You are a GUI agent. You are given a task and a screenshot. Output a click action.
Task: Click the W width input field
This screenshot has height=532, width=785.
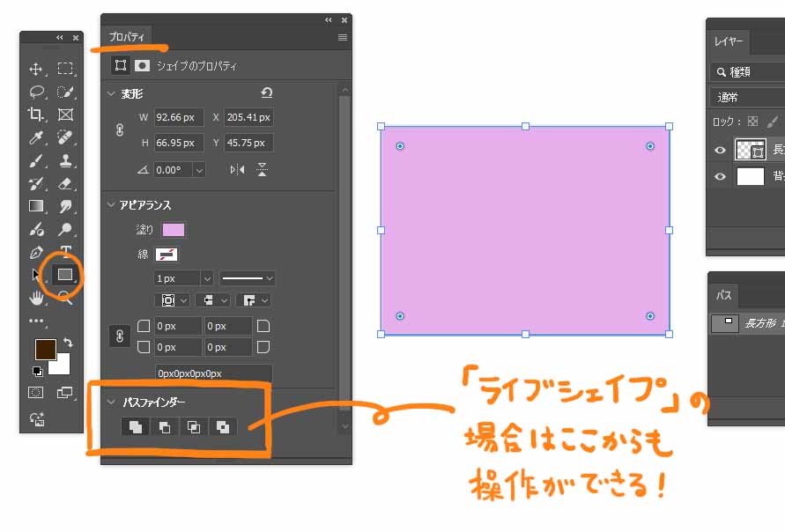coord(179,117)
